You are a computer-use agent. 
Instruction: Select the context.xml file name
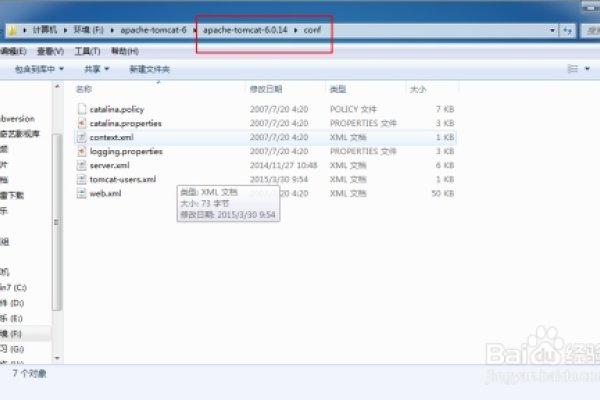point(111,137)
